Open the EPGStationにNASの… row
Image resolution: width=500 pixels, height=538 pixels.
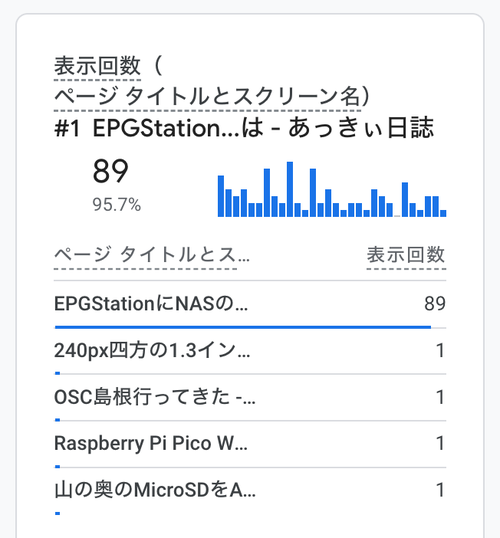click(250, 304)
